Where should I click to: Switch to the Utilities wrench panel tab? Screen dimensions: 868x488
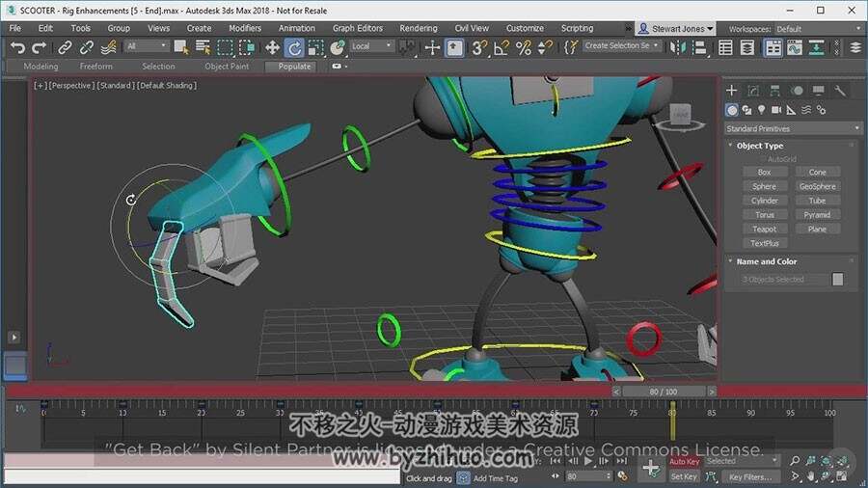840,91
